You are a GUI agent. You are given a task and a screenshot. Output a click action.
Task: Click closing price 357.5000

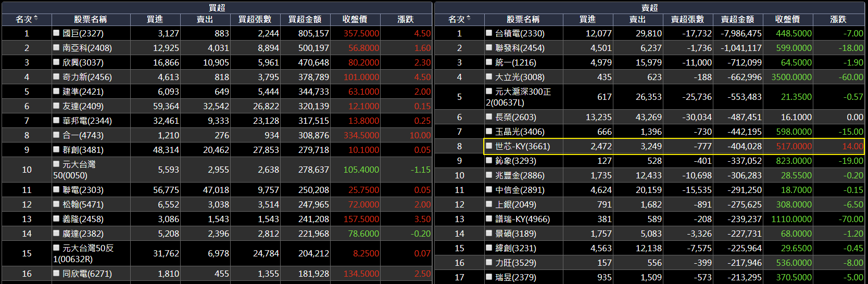pos(361,33)
